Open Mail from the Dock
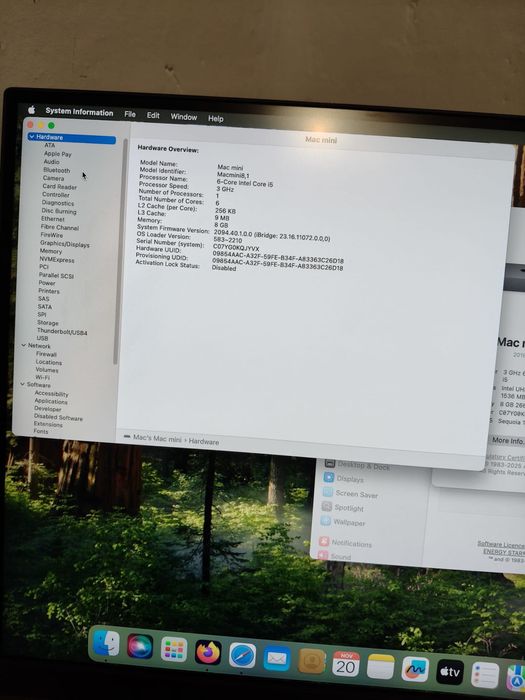The height and width of the screenshot is (700, 525). [x=277, y=658]
